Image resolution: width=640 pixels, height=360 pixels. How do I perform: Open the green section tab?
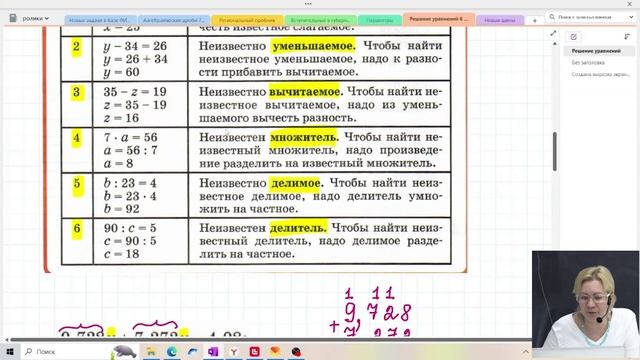coord(321,20)
